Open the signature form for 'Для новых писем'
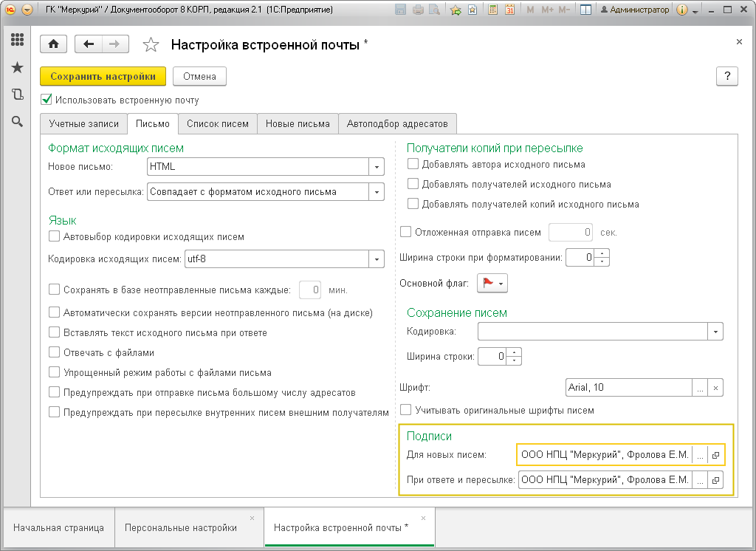756x551 pixels. (x=715, y=455)
